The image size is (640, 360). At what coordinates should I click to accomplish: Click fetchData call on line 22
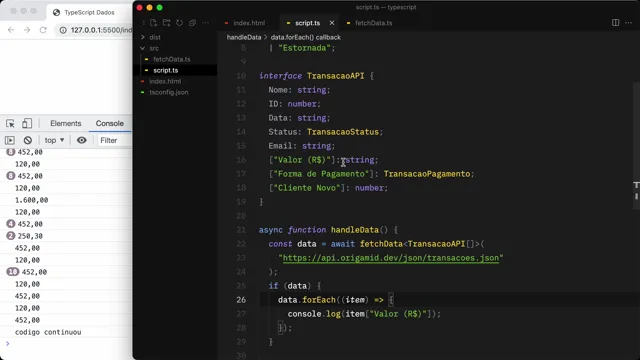[381, 244]
